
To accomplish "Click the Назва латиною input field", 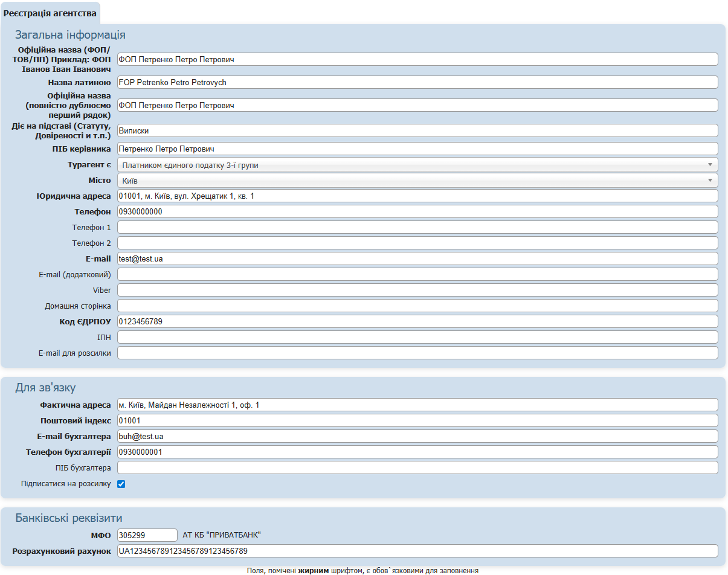I will coord(417,82).
